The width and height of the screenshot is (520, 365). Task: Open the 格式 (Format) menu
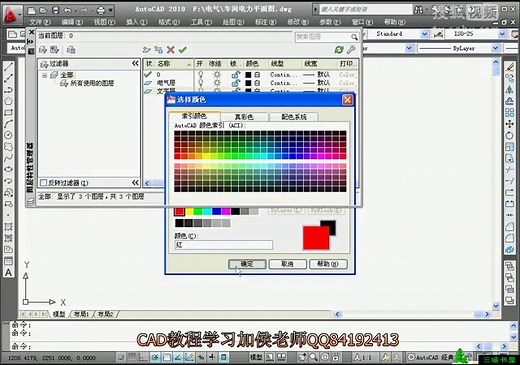click(x=169, y=22)
